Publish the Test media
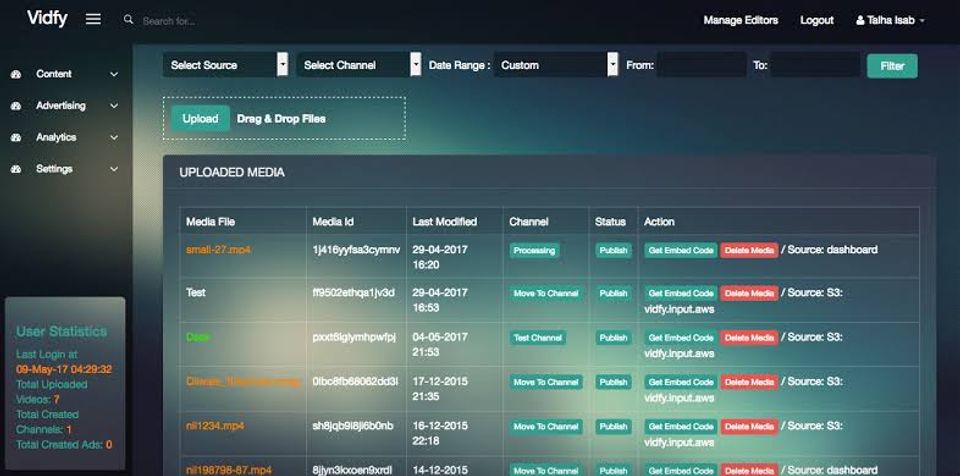 613,293
